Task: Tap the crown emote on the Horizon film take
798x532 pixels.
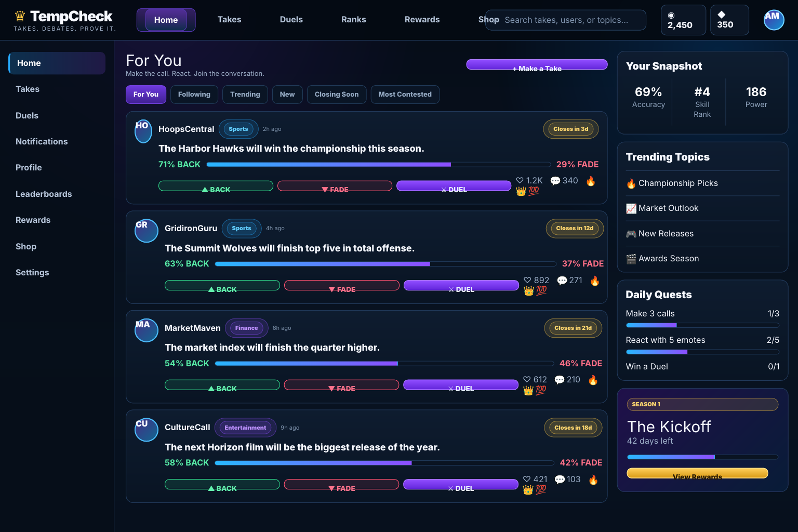Action: tap(528, 489)
